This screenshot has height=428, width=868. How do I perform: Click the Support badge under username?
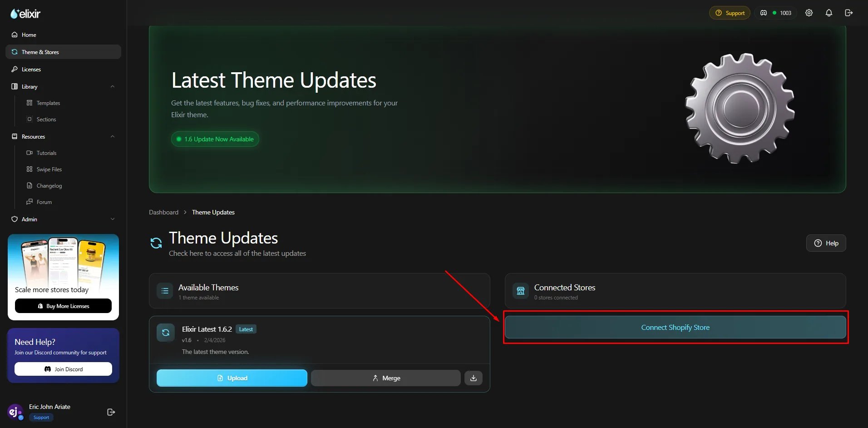41,418
